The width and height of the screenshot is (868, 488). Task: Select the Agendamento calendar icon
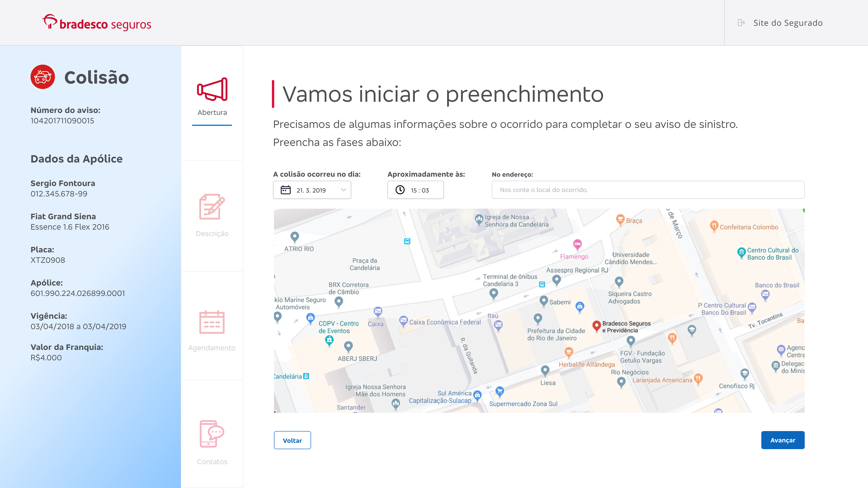(x=212, y=322)
